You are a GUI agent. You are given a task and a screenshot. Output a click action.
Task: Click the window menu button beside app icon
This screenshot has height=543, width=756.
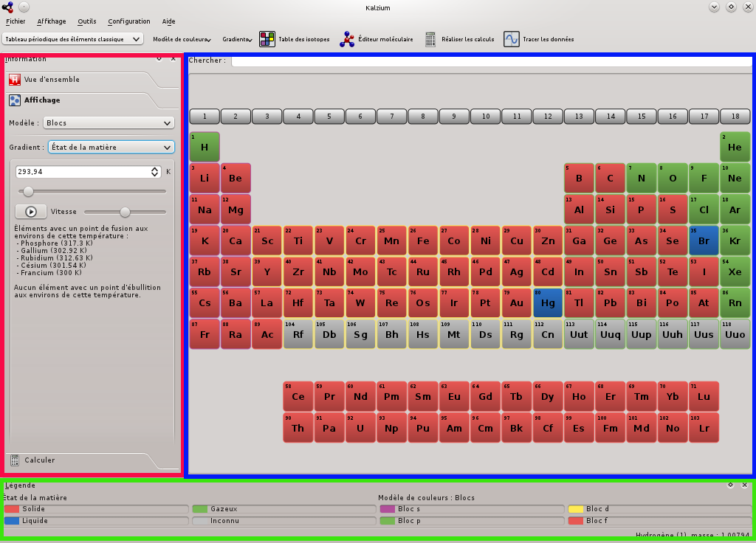pyautogui.click(x=24, y=7)
